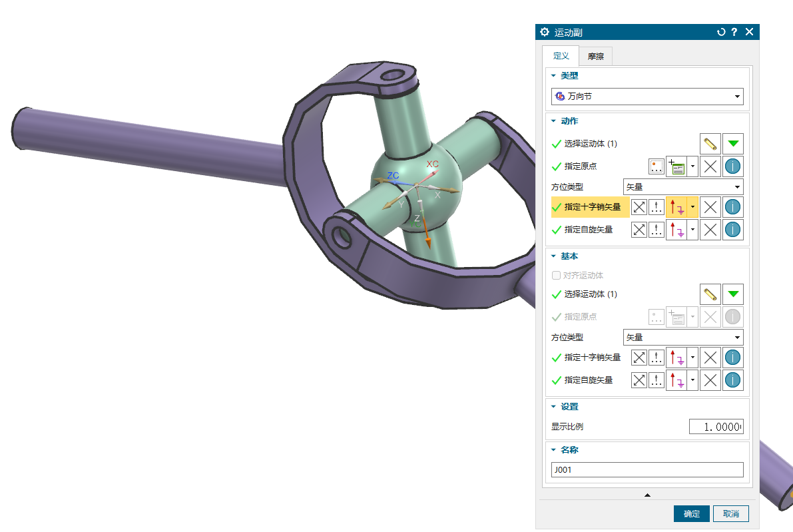793x532 pixels.
Task: Select the 定义 tab
Action: [x=561, y=56]
